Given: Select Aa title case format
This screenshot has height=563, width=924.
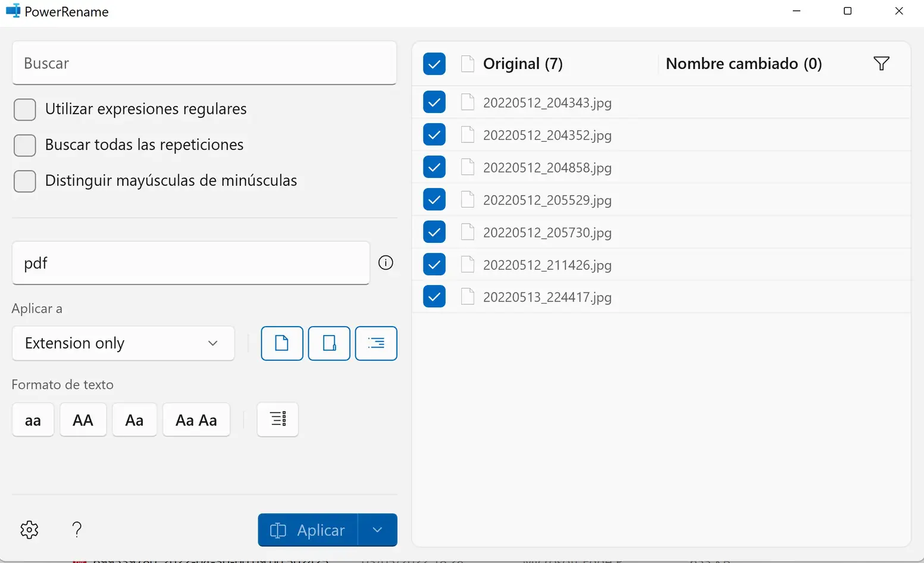Looking at the screenshot, I should tap(134, 420).
